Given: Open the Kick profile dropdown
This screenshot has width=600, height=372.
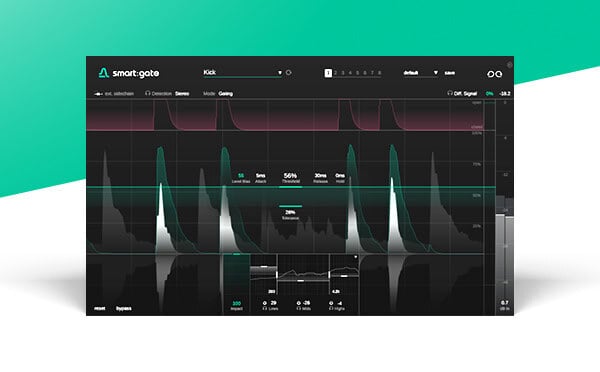Looking at the screenshot, I should pos(243,73).
